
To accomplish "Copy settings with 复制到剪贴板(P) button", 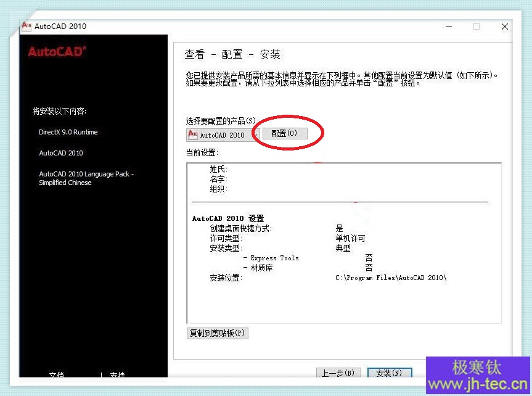I will (x=218, y=333).
